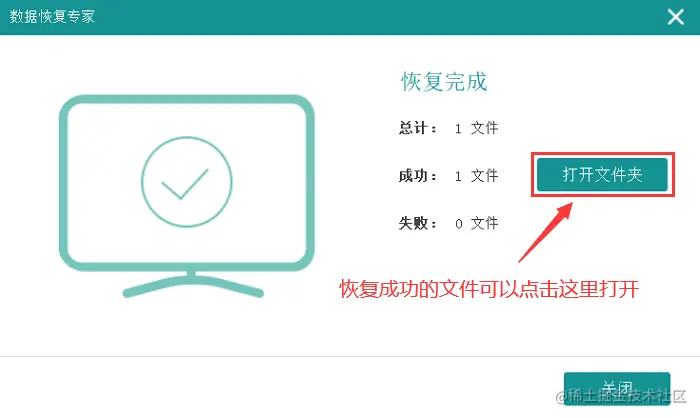
Task: Click the success count '1 文件' value
Action: (476, 176)
